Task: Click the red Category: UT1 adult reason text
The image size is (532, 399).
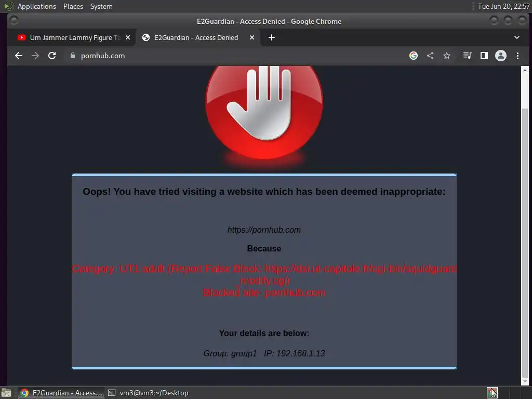Action: tap(264, 274)
